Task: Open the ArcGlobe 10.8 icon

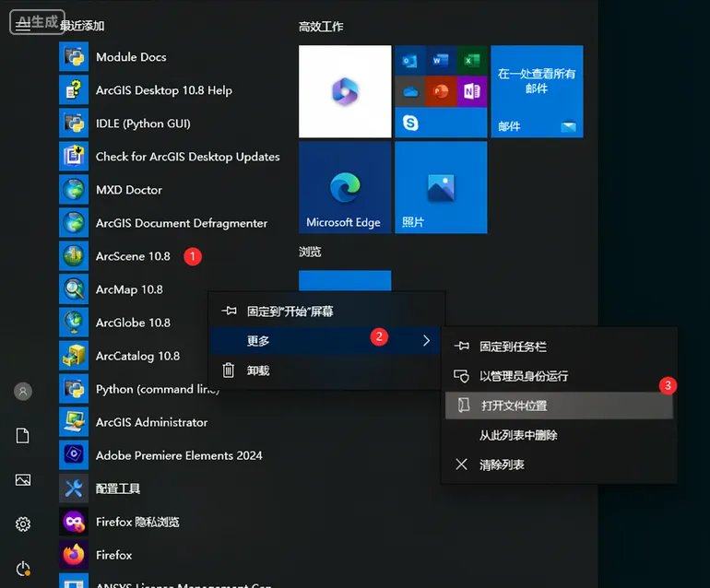Action: [74, 323]
